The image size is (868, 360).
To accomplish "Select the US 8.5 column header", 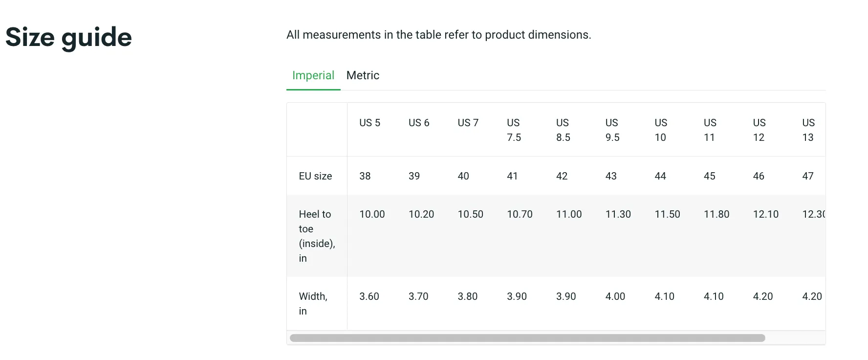I will [563, 130].
